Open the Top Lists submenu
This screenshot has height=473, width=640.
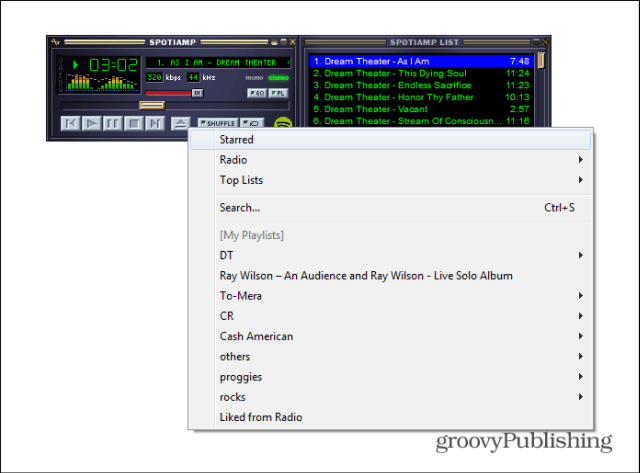391,180
